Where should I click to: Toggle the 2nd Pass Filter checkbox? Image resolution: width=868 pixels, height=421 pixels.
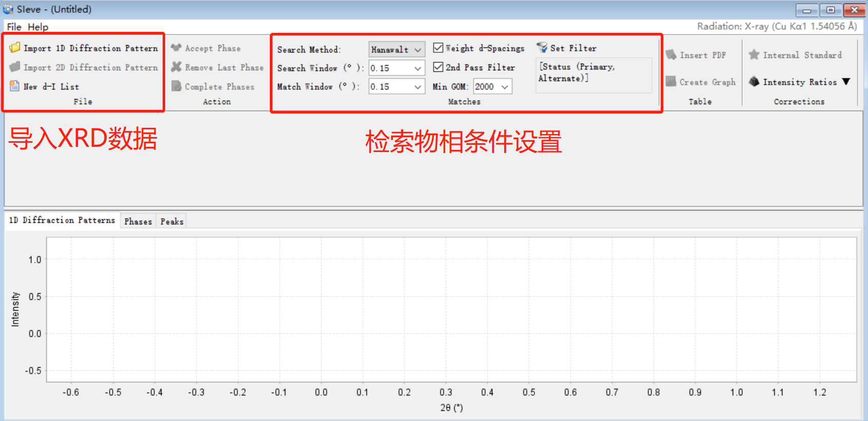tap(438, 67)
